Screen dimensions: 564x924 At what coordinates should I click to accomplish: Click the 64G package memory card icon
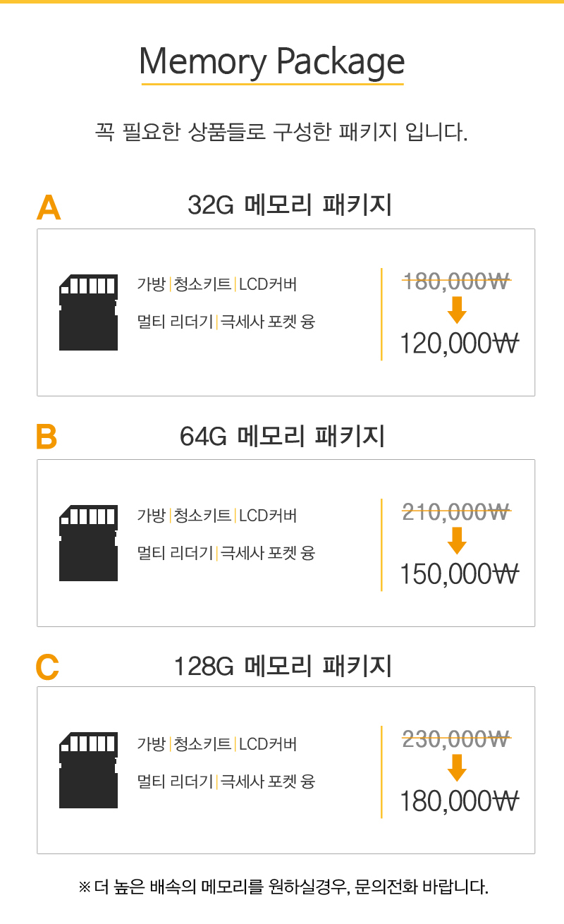[88, 543]
